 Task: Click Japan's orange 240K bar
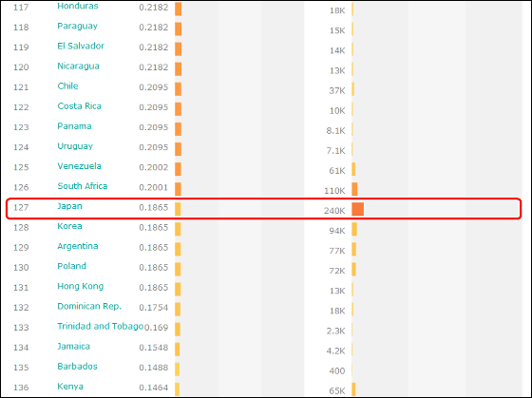(x=357, y=209)
